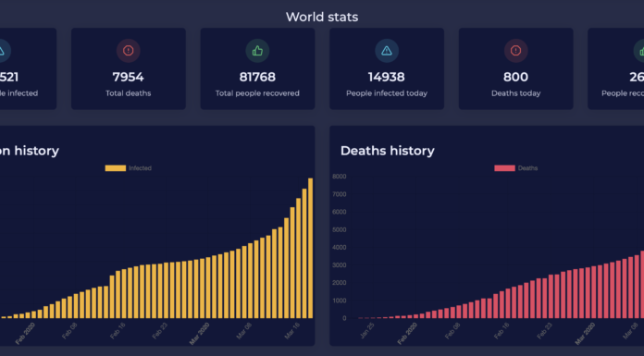The width and height of the screenshot is (644, 356).
Task: Click the Mar 2020 label on infection chart
Action: [x=200, y=334]
